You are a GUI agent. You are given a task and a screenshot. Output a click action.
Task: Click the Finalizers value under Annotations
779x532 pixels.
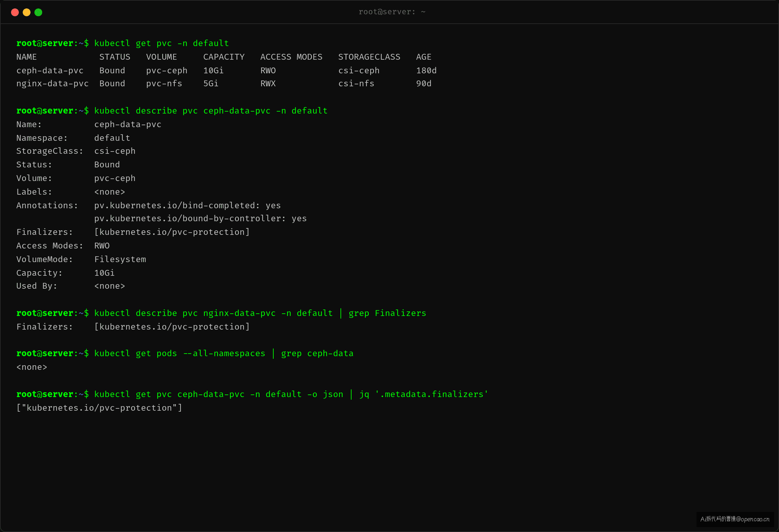(172, 232)
